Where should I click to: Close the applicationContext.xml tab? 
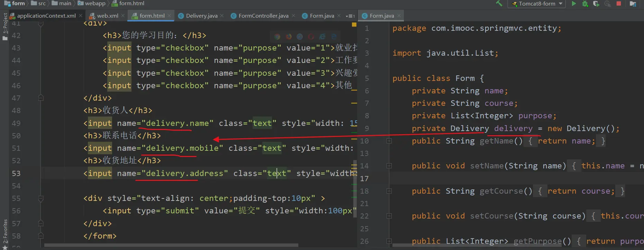point(81,16)
